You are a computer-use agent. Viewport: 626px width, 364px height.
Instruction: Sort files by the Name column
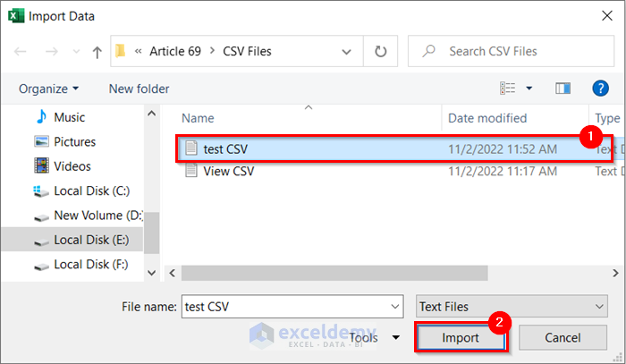[x=199, y=118]
